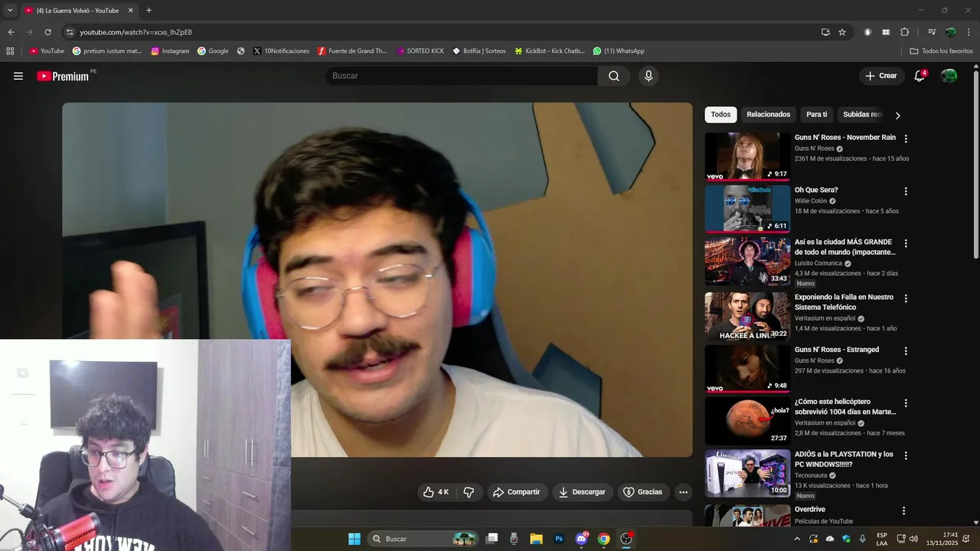Click the Descargar button
This screenshot has height=551, width=980.
[582, 492]
